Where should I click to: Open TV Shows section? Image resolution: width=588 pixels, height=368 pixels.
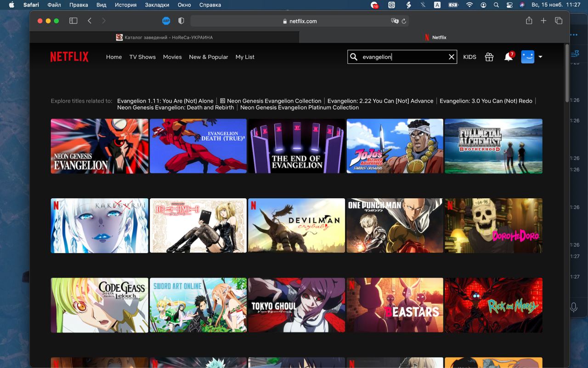142,57
